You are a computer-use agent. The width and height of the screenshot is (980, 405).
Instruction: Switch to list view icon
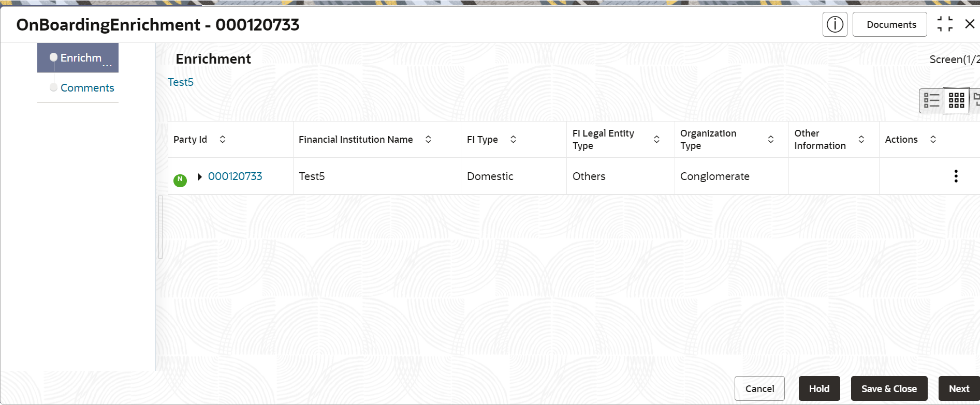pos(931,100)
